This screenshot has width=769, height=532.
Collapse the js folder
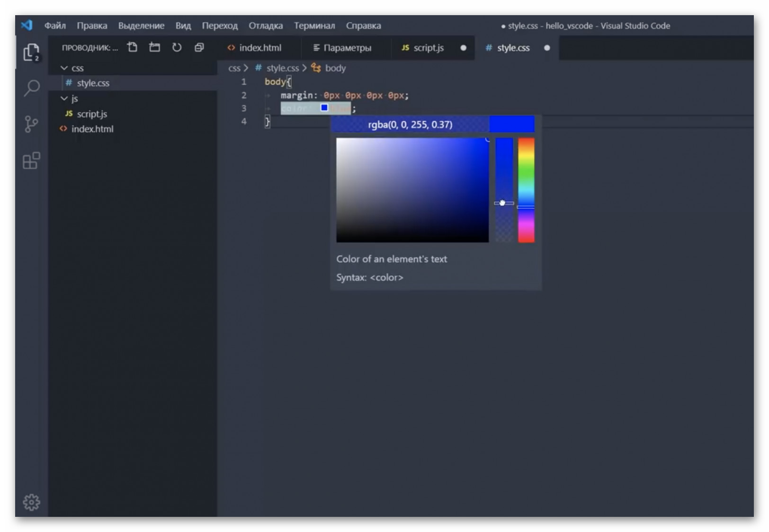point(132,98)
